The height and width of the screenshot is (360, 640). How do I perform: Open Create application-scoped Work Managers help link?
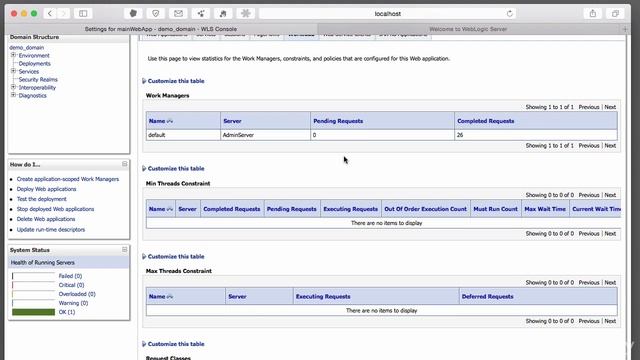tap(68, 179)
